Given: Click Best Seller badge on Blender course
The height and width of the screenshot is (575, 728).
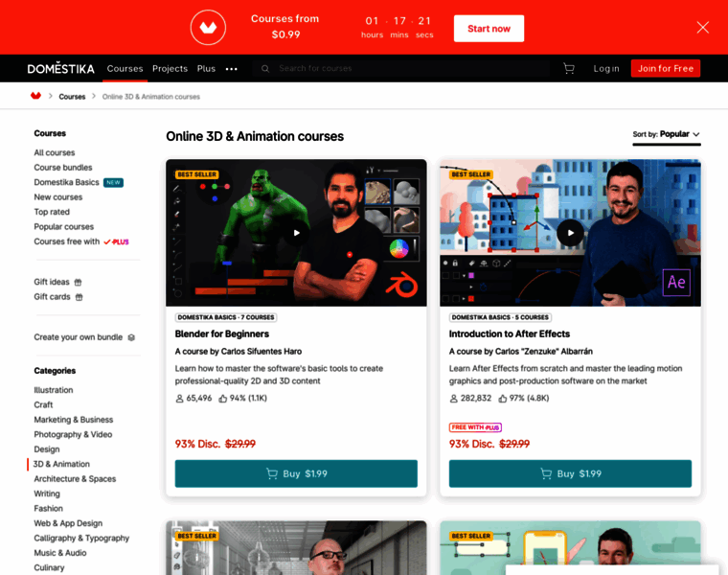Looking at the screenshot, I should click(x=197, y=174).
